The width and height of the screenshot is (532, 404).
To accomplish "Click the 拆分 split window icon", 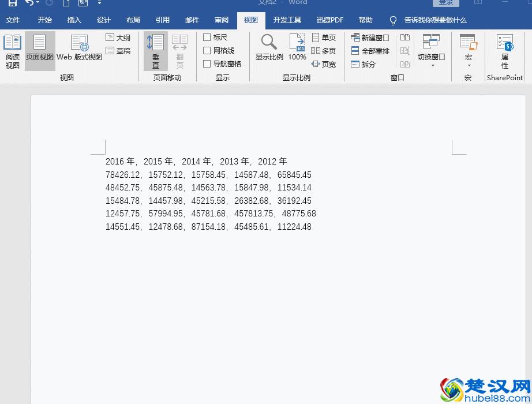I will (368, 64).
